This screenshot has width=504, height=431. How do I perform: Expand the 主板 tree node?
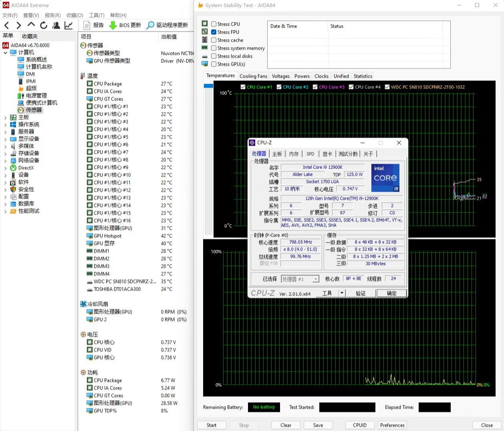click(5, 118)
